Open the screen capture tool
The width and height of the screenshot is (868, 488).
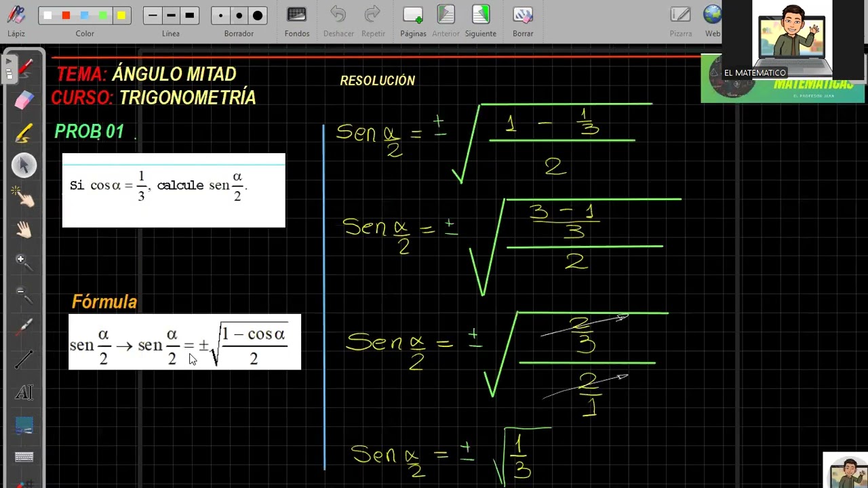point(24,426)
